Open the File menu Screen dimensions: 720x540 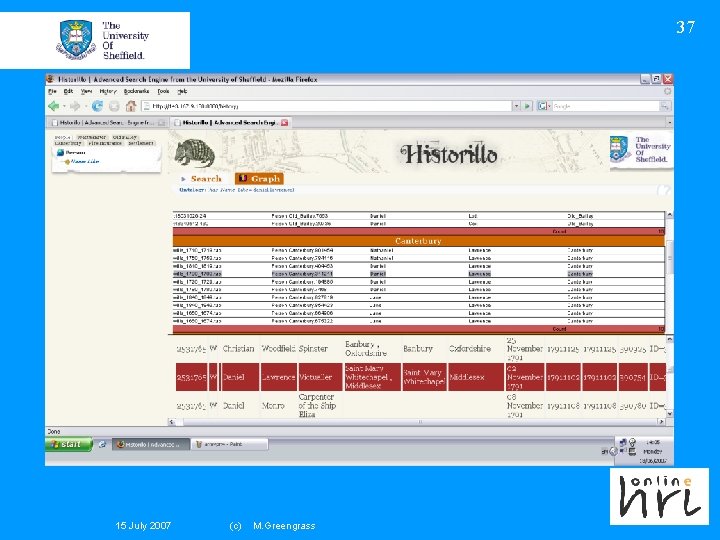52,91
